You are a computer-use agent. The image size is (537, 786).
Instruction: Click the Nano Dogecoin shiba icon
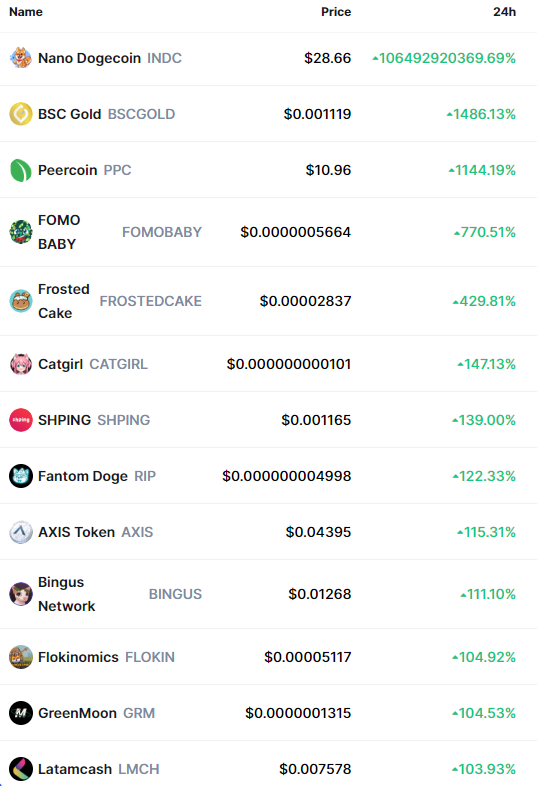click(x=21, y=58)
